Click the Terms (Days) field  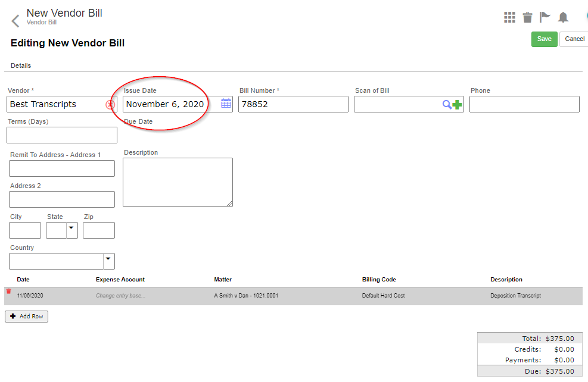click(62, 135)
